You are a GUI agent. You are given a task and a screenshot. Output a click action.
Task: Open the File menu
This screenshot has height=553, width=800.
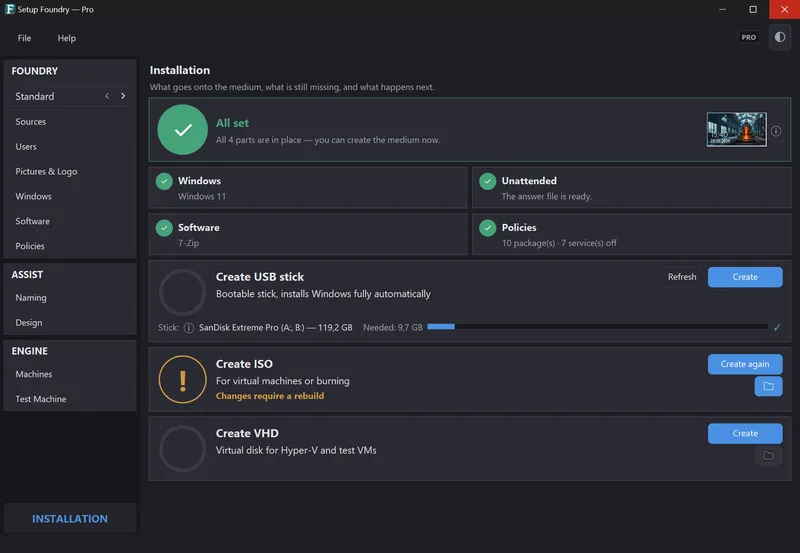tap(24, 38)
